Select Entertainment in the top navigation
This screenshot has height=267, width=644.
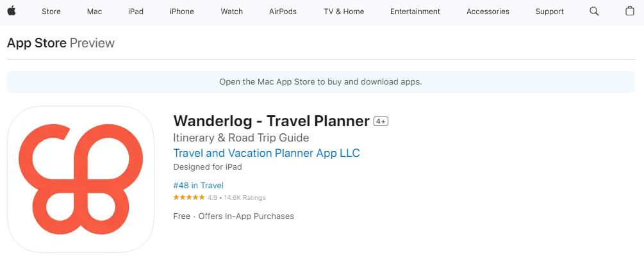(415, 12)
